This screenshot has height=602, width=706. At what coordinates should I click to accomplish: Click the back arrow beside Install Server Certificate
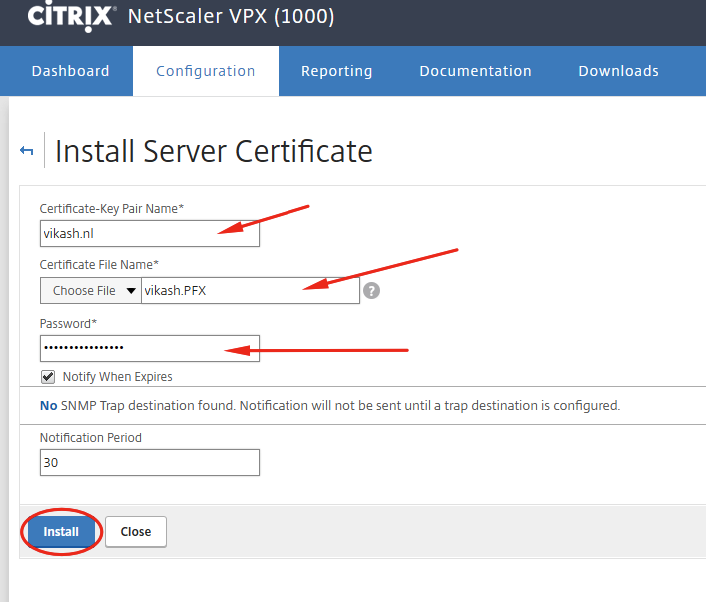click(x=27, y=150)
